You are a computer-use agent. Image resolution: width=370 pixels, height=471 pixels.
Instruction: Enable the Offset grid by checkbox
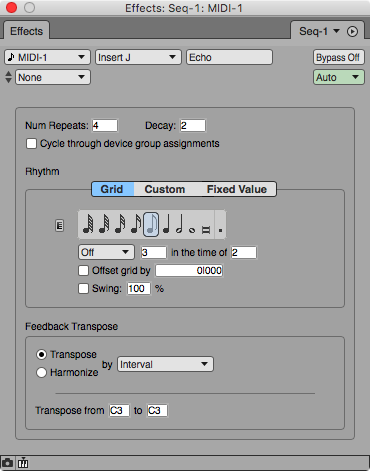click(x=83, y=270)
